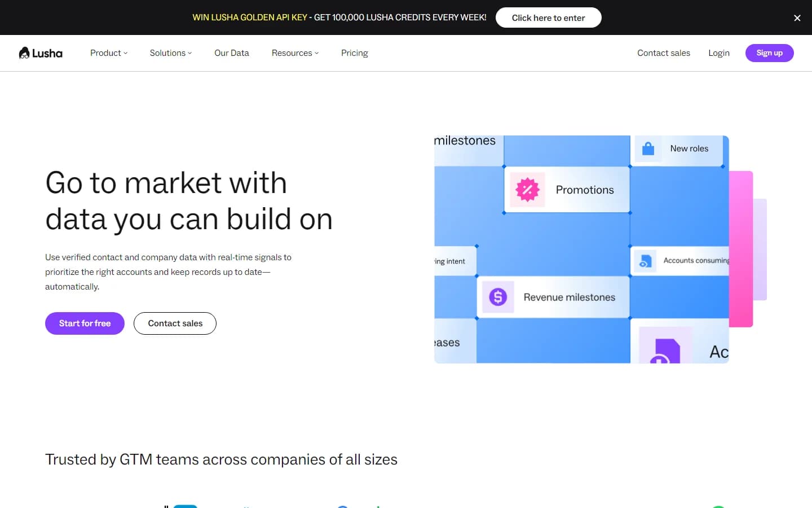Open the Pricing page
Image resolution: width=812 pixels, height=508 pixels.
point(354,52)
